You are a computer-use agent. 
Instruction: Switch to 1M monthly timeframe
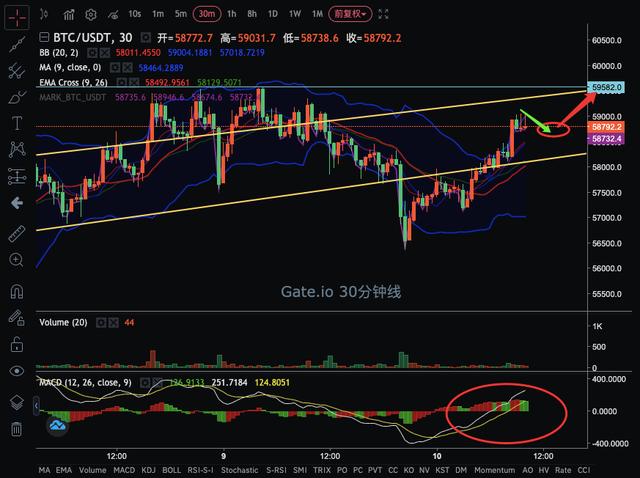pyautogui.click(x=317, y=14)
